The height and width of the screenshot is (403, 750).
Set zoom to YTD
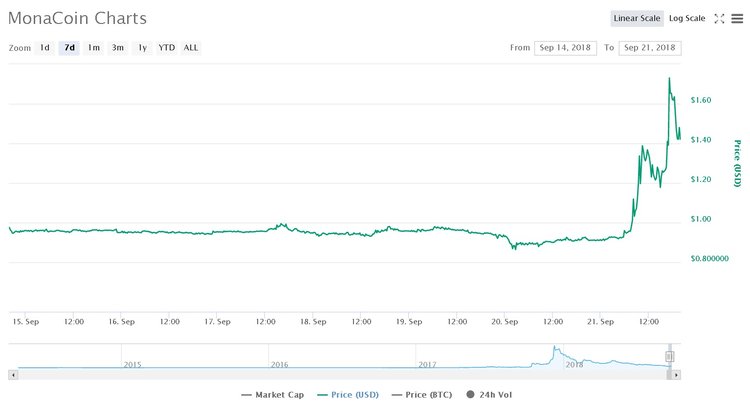pyautogui.click(x=166, y=48)
